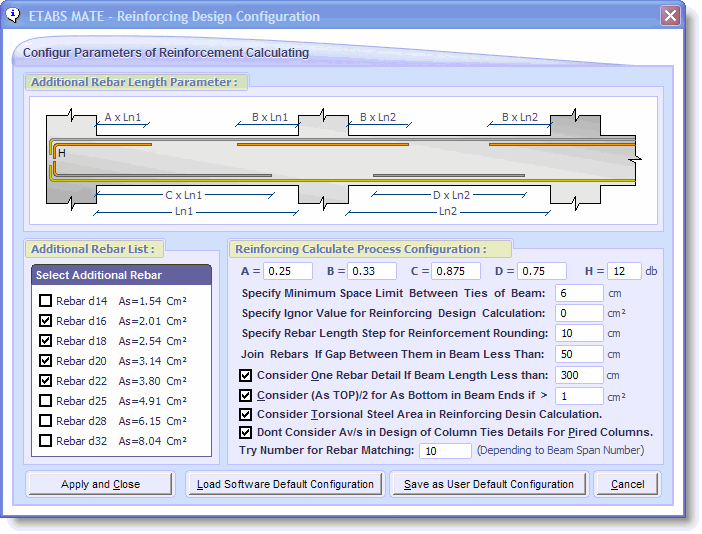Disable Consider Torsional Steel Area option
Image resolution: width=702 pixels, height=534 pixels.
(x=246, y=414)
